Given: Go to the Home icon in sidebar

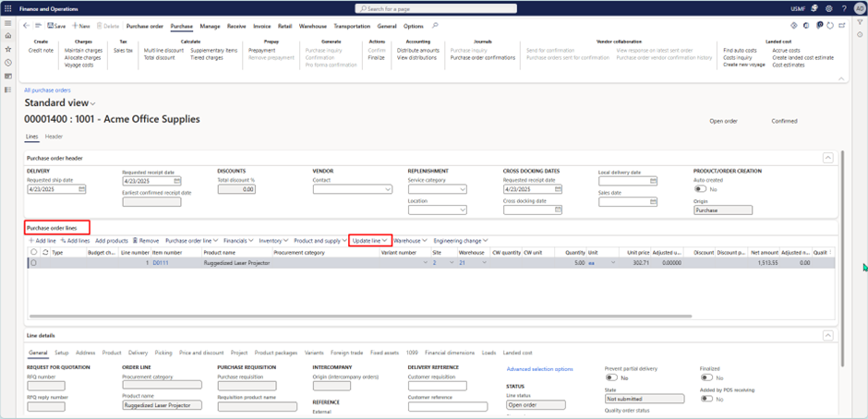Looking at the screenshot, I should pyautogui.click(x=7, y=36).
